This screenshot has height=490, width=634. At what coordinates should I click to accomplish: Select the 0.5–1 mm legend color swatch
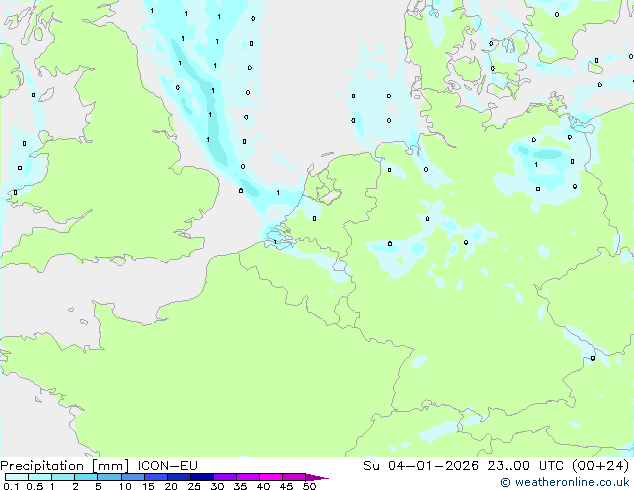(40, 477)
